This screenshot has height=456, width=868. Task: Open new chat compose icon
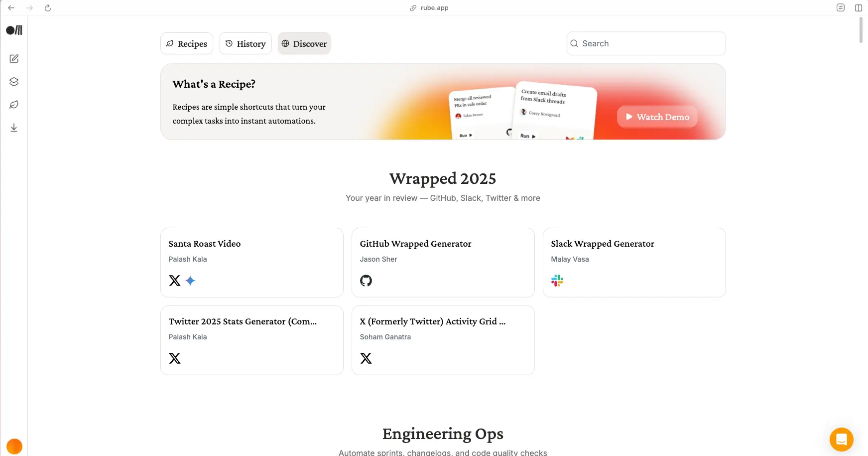click(14, 59)
